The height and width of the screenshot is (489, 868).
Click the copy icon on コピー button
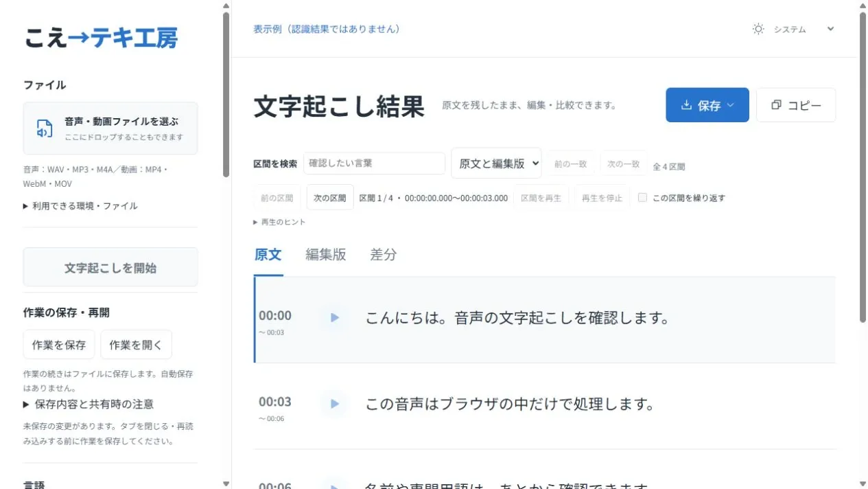776,105
